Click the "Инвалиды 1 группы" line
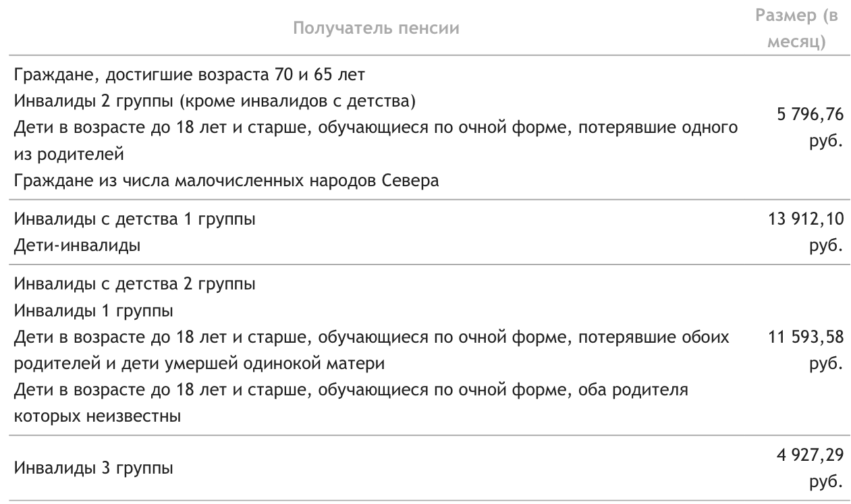Image resolution: width=851 pixels, height=504 pixels. (93, 311)
